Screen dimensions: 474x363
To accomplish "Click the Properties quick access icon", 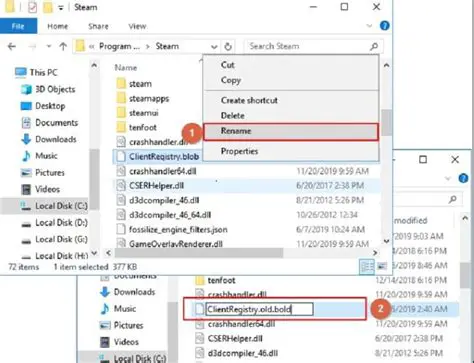I will (x=32, y=7).
